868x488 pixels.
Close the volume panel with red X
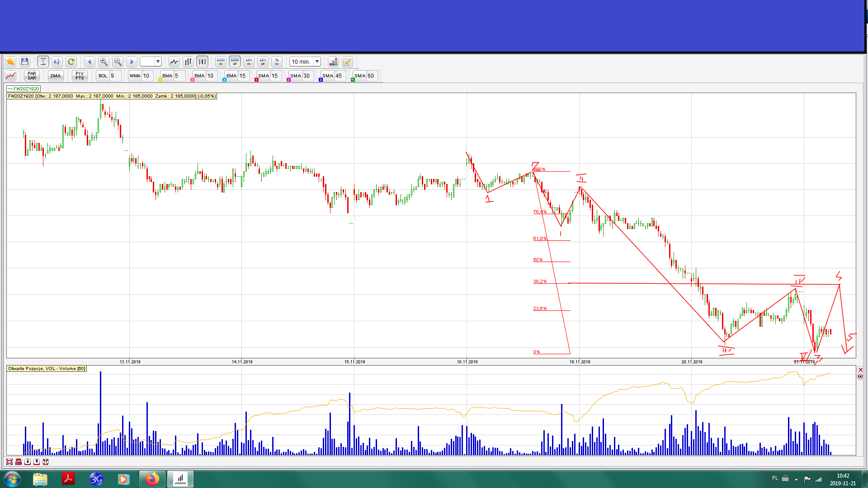click(860, 370)
